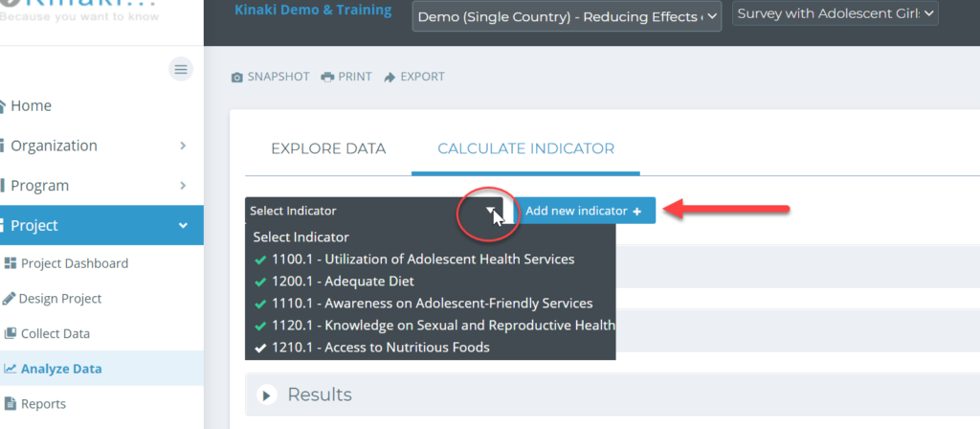Switch to the Calculate Indicator tab
Screen dimensions: 980x429
click(525, 148)
